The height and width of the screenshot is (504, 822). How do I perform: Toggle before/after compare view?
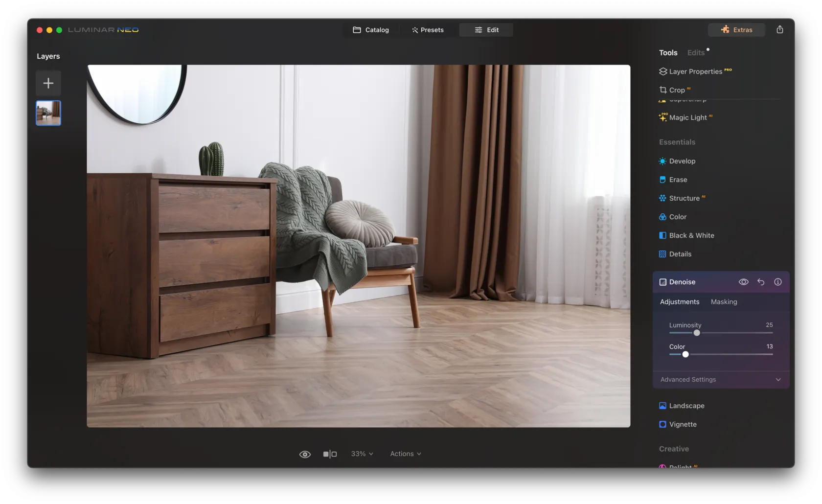pos(330,454)
